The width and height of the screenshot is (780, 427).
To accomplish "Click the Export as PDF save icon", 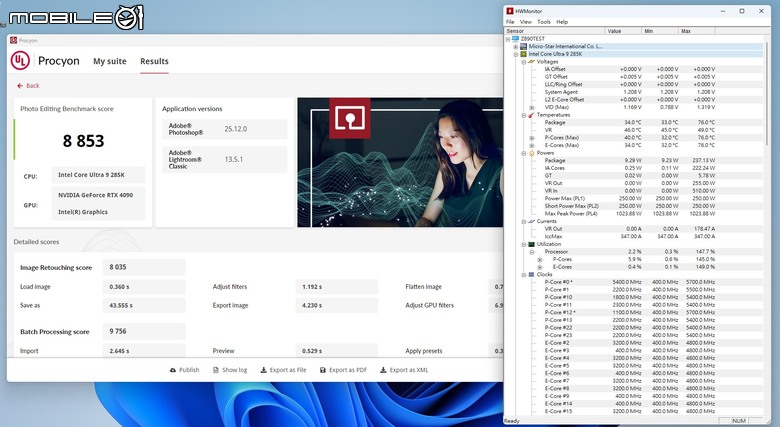I will tap(323, 370).
